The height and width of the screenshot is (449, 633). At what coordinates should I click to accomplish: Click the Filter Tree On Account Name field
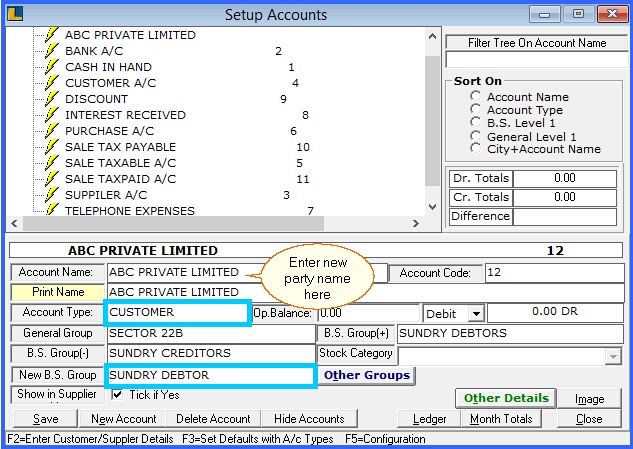pyautogui.click(x=537, y=60)
